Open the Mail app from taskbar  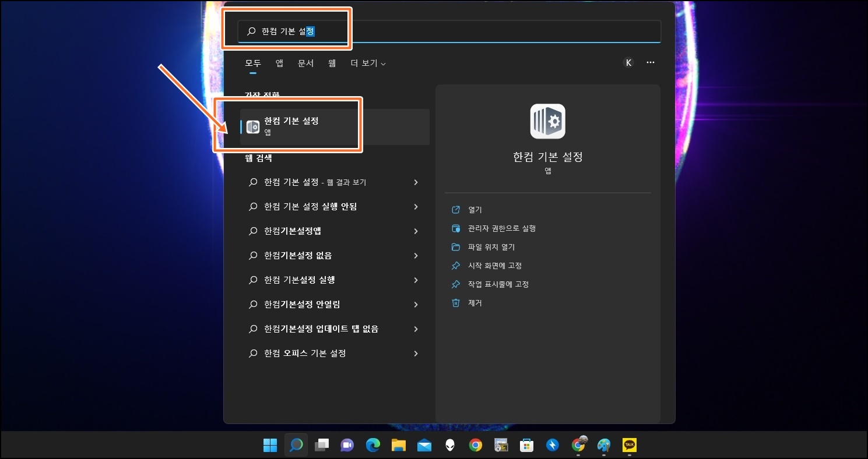pos(424,445)
